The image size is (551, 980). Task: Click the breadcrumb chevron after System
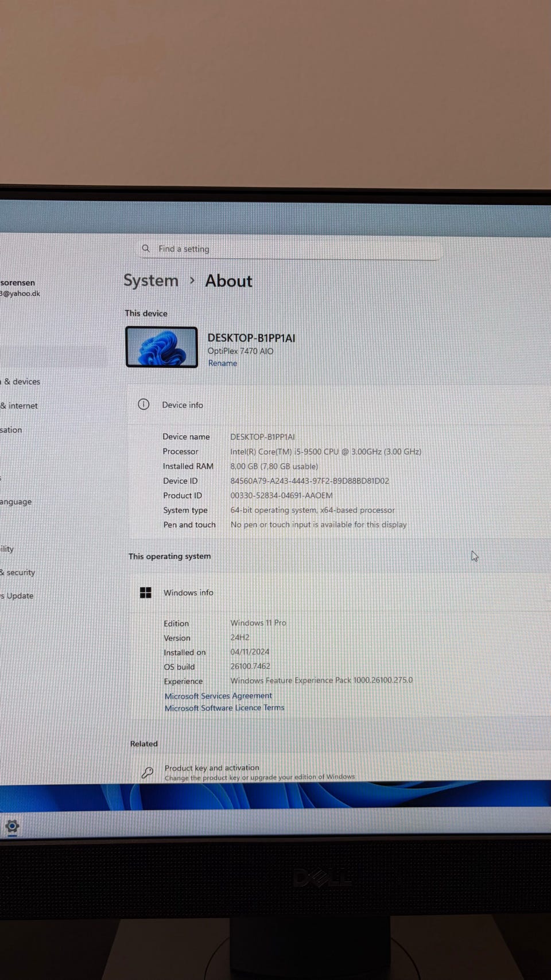[192, 280]
